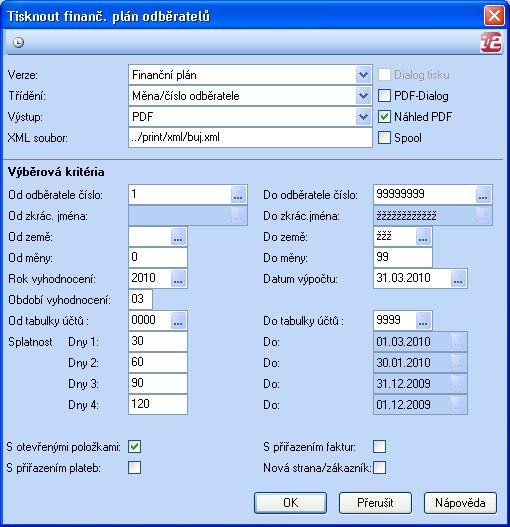Open date picker for Datum výpočtu
This screenshot has height=527, width=510.
[458, 278]
